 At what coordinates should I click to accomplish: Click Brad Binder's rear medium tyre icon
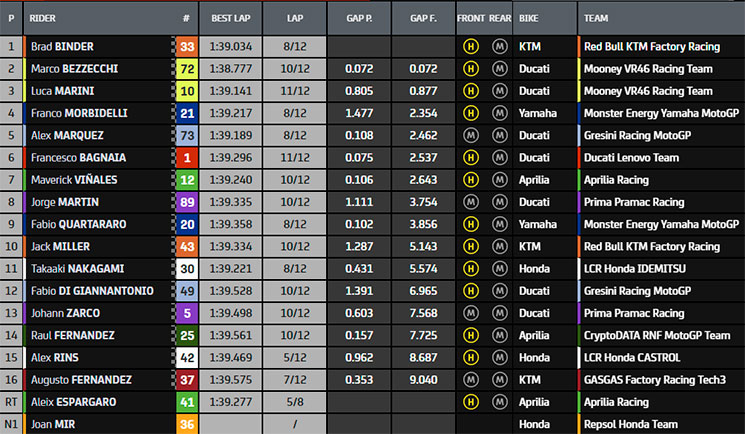(x=499, y=47)
